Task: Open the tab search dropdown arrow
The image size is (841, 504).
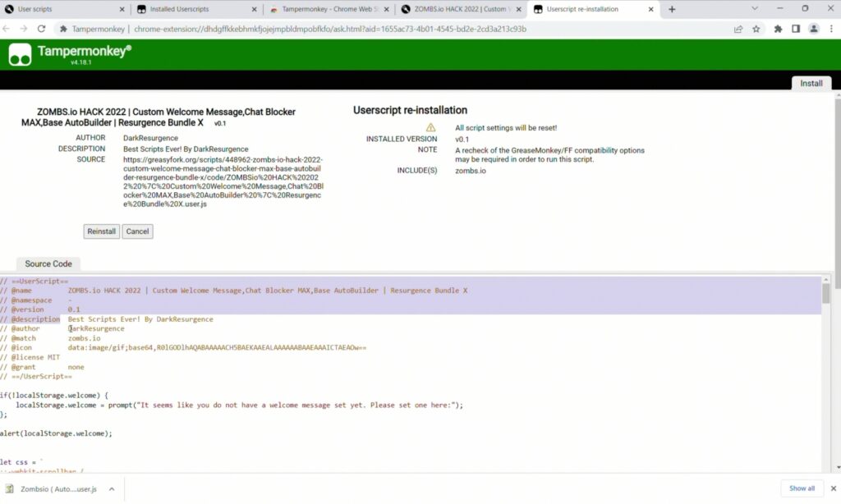Action: pyautogui.click(x=755, y=8)
